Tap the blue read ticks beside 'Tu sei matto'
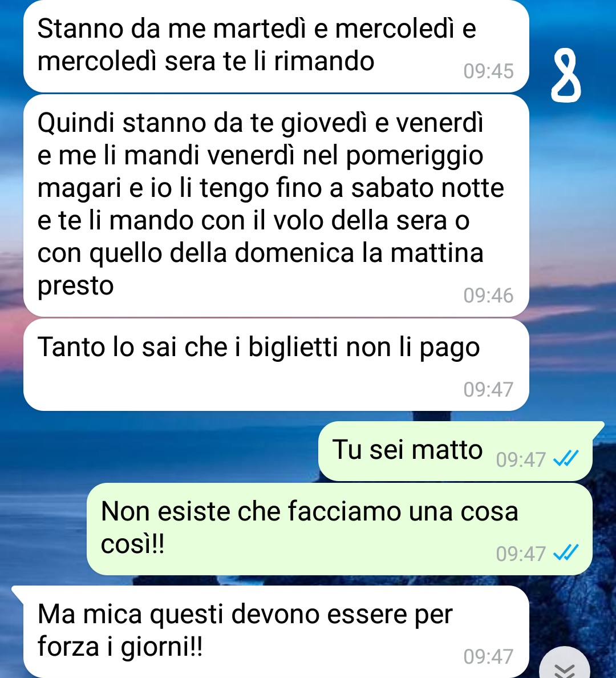Image resolution: width=616 pixels, height=678 pixels. (565, 459)
